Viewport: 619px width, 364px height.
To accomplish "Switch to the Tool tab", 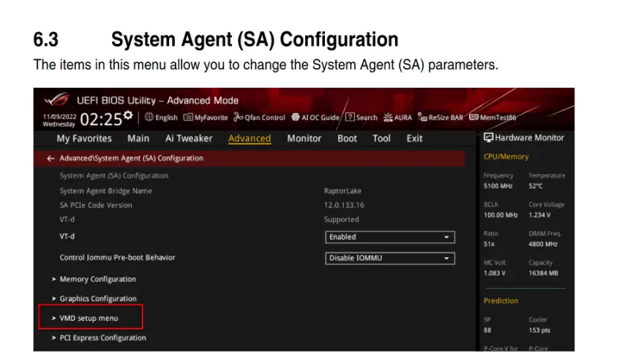I will tap(381, 138).
